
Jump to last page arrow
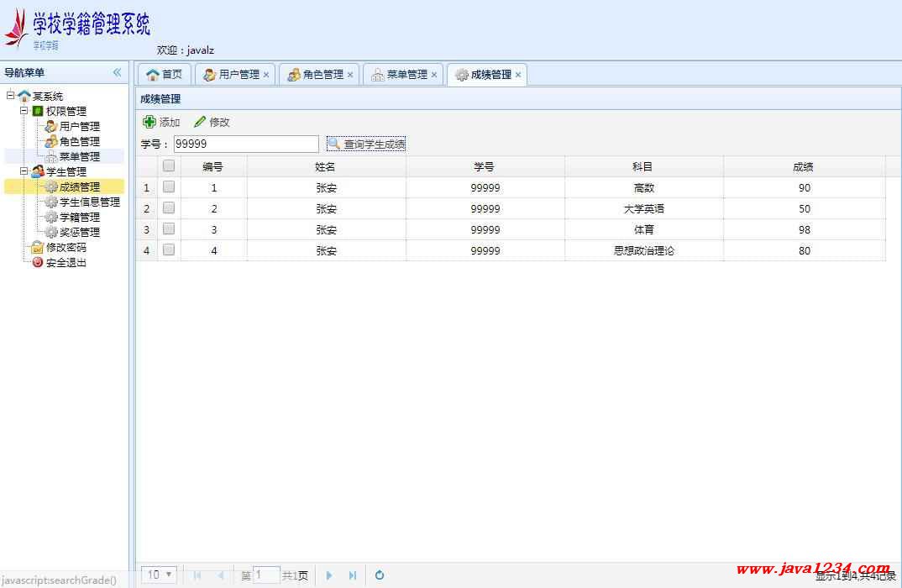click(x=353, y=575)
